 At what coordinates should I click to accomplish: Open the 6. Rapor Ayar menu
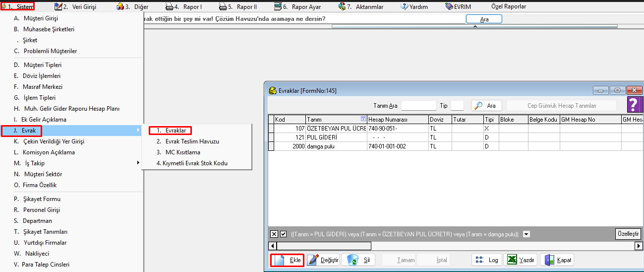click(x=297, y=7)
